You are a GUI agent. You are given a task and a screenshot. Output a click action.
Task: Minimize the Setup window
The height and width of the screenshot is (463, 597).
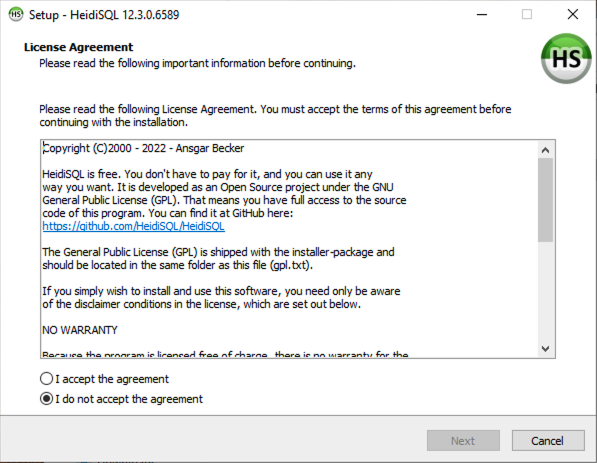tap(482, 14)
